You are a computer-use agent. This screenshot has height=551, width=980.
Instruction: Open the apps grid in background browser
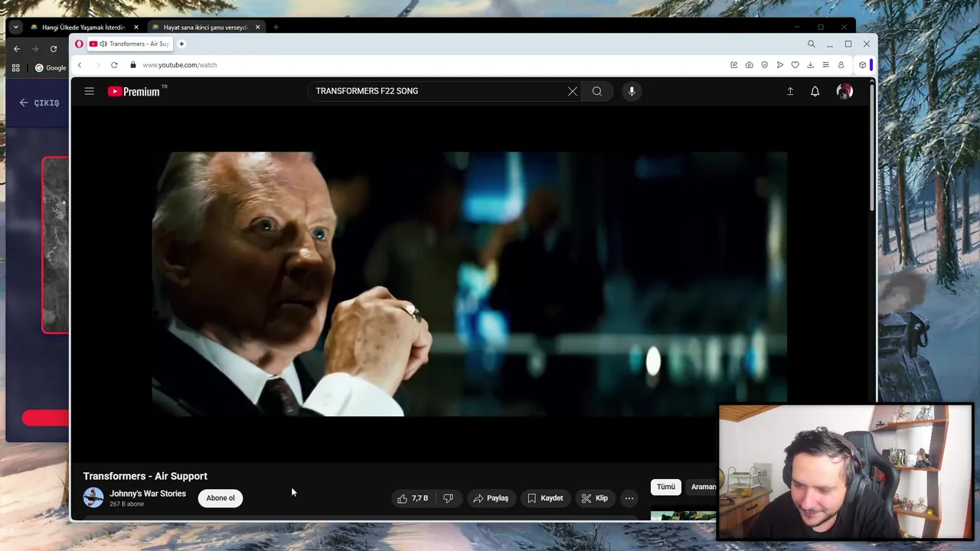(15, 68)
